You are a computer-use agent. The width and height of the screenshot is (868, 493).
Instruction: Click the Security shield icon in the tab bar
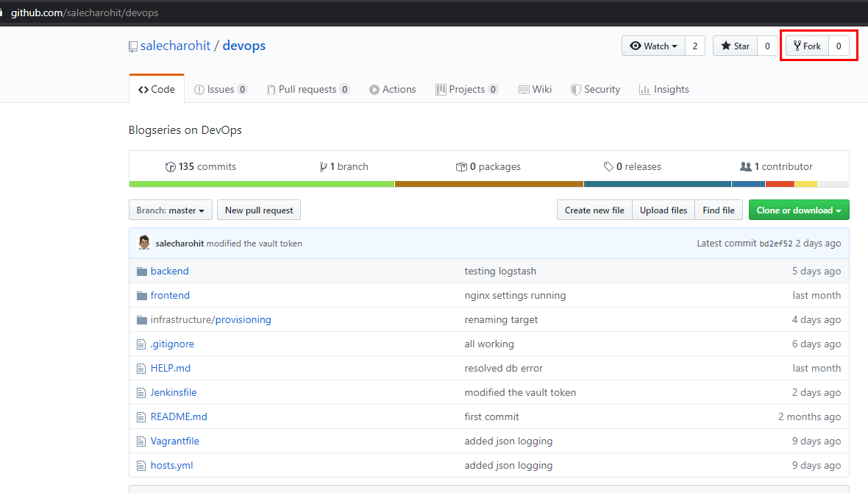[x=575, y=89]
